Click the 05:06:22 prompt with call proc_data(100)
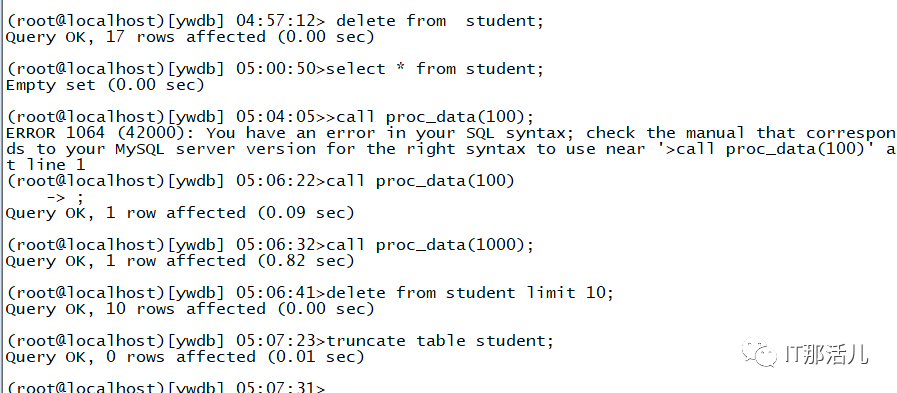 261,181
